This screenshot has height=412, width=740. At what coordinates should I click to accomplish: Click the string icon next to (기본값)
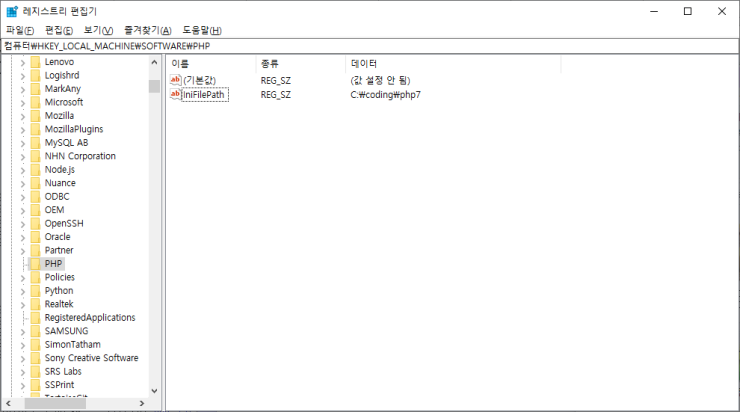(175, 80)
